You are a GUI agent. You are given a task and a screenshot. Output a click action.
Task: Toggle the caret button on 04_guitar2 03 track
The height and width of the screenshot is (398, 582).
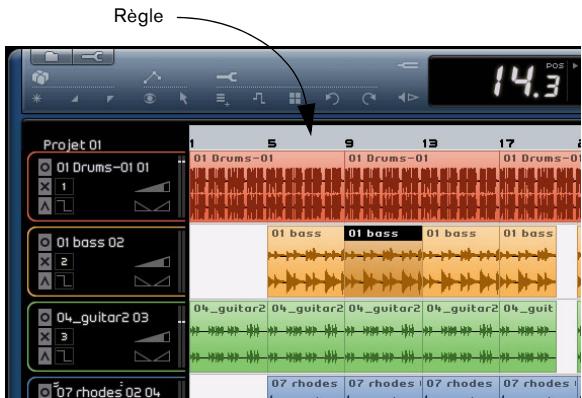pos(45,356)
